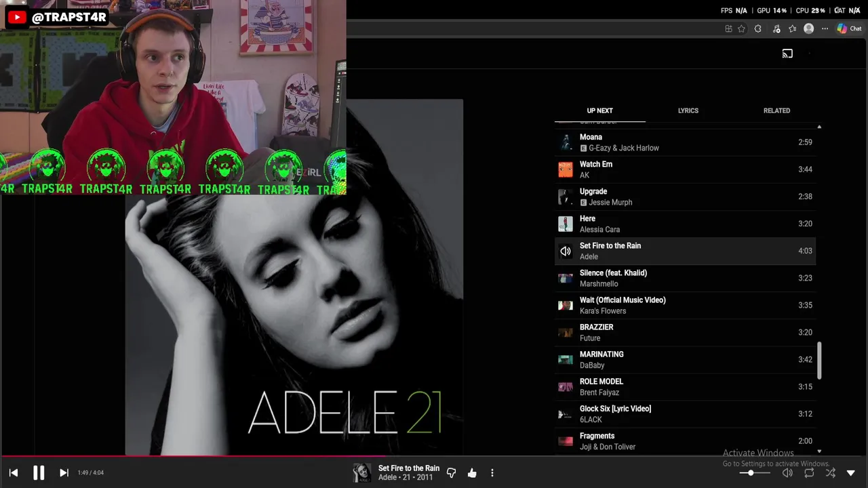Play Wait (Official Music Video)
The image size is (868, 488).
pos(685,305)
